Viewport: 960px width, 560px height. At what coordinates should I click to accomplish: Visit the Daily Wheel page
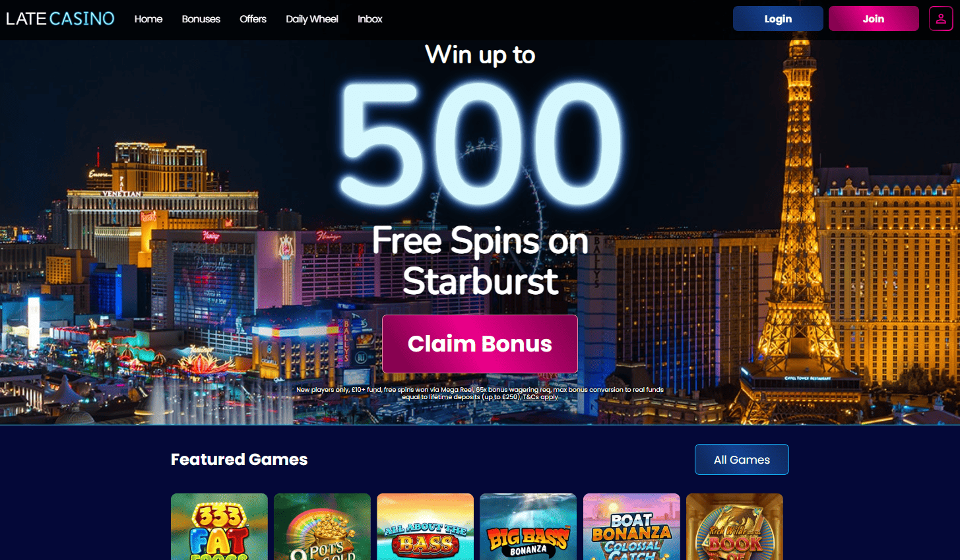[312, 19]
